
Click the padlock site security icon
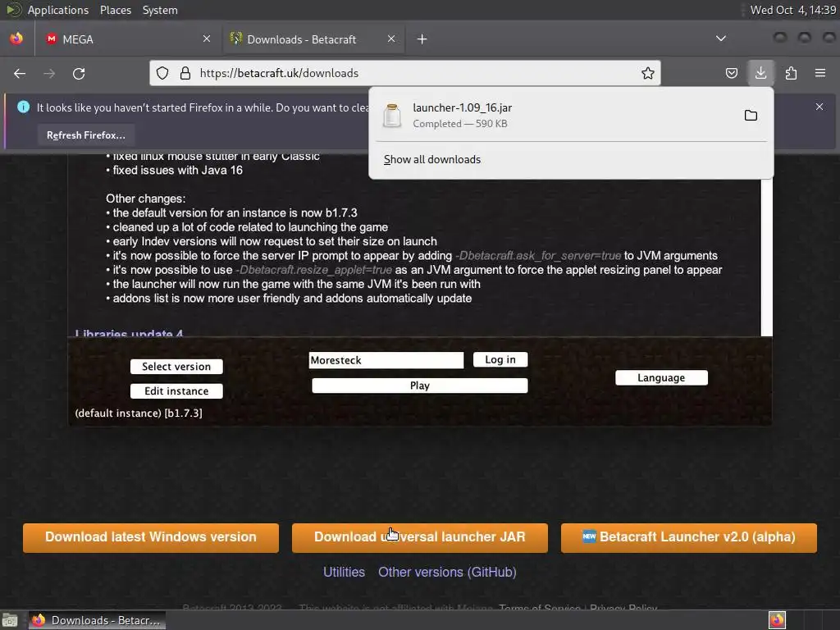185,73
